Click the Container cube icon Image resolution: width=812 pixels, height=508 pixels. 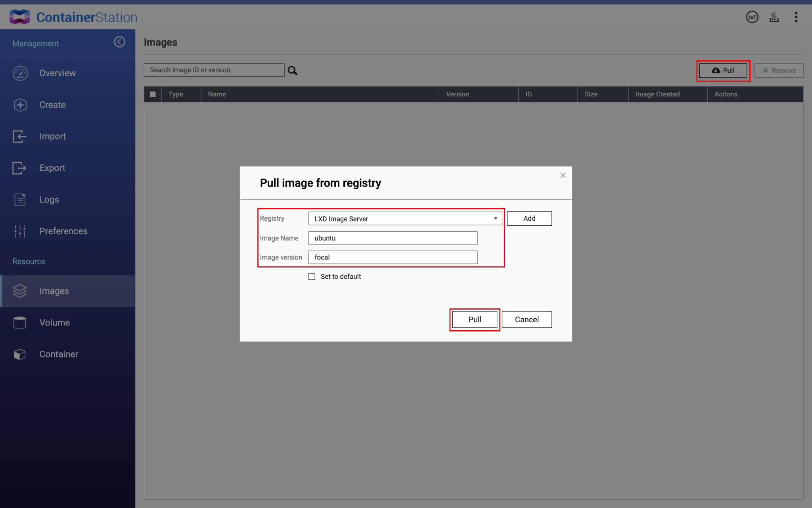pos(19,354)
